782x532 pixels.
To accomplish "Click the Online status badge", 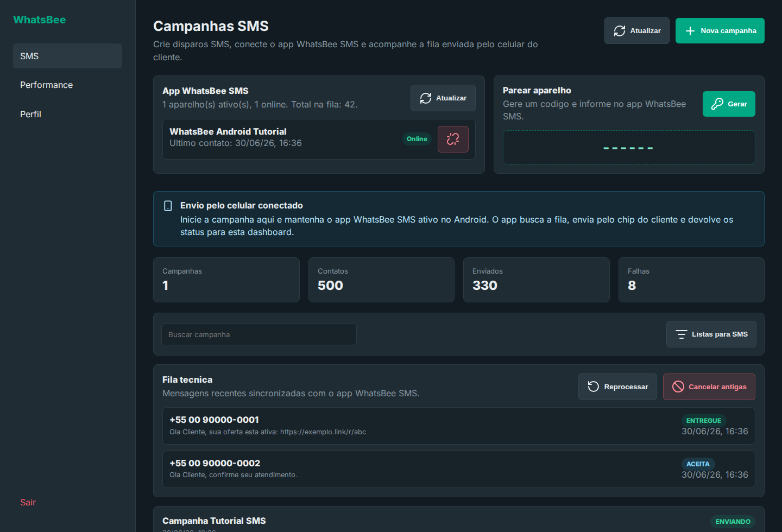I will pos(417,139).
